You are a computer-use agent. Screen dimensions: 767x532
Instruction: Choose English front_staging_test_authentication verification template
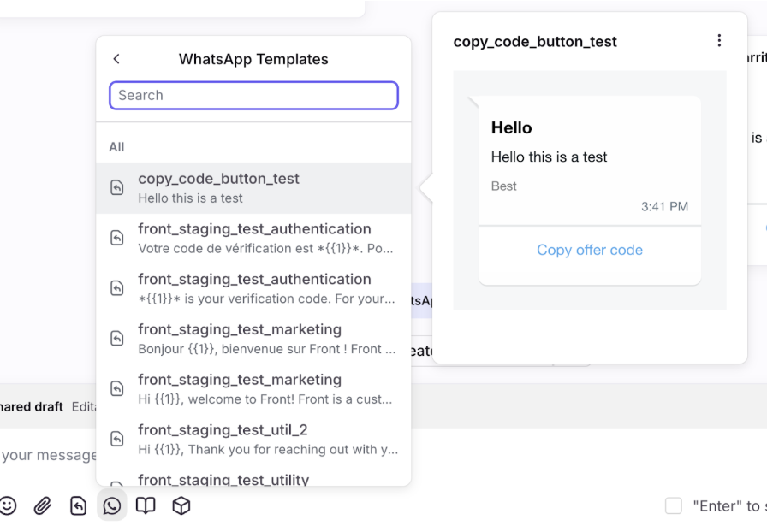(x=253, y=288)
